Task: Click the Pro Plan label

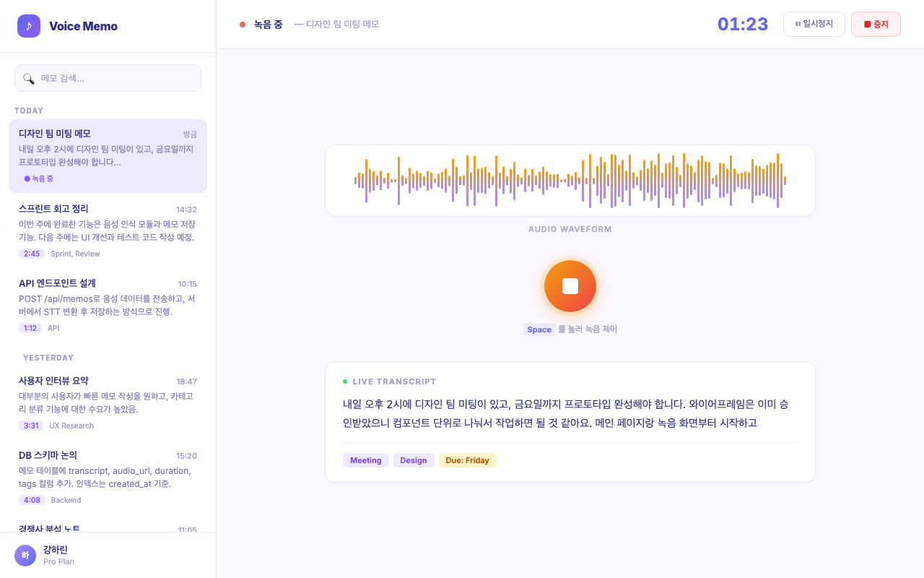Action: [58, 561]
